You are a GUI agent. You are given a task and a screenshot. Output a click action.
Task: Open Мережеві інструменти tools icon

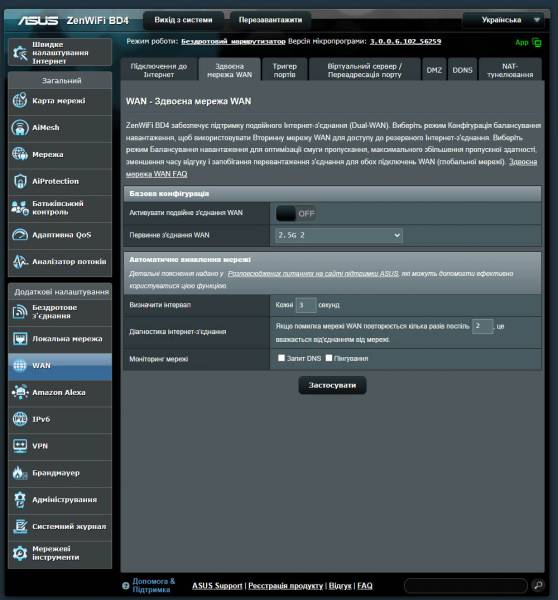[20, 553]
